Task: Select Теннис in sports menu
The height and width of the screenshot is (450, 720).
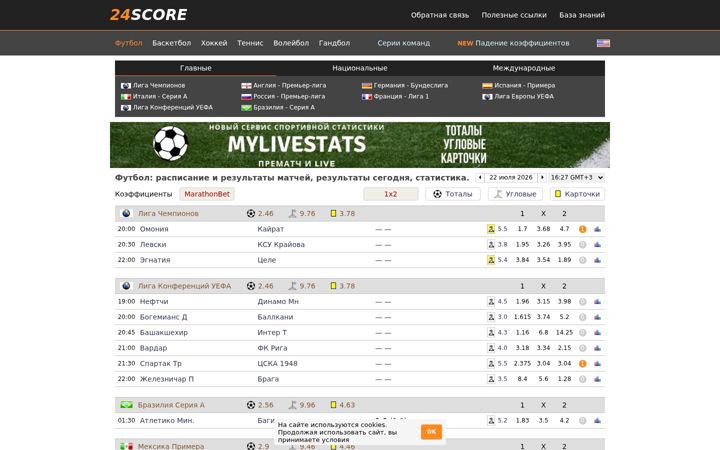Action: pyautogui.click(x=250, y=43)
